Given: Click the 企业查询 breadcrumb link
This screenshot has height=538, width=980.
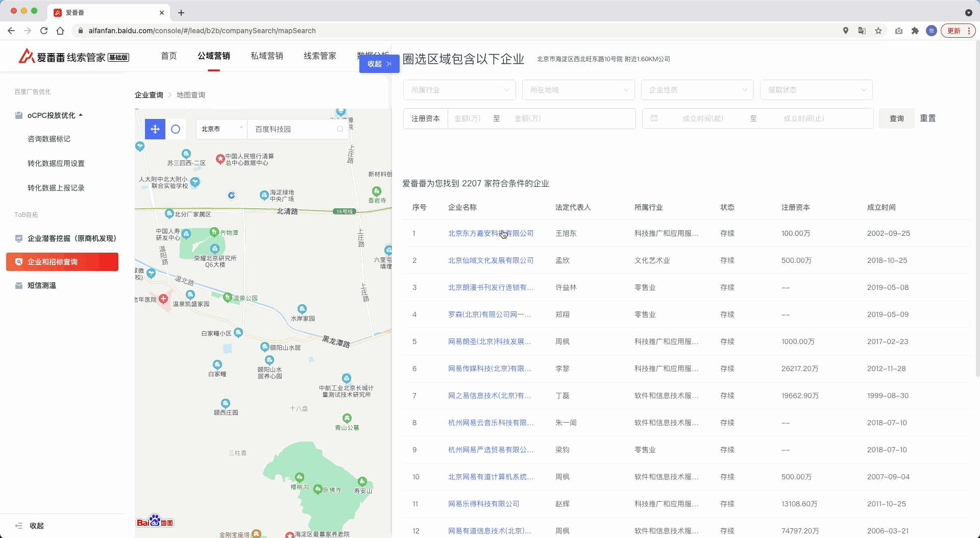Looking at the screenshot, I should pyautogui.click(x=149, y=95).
